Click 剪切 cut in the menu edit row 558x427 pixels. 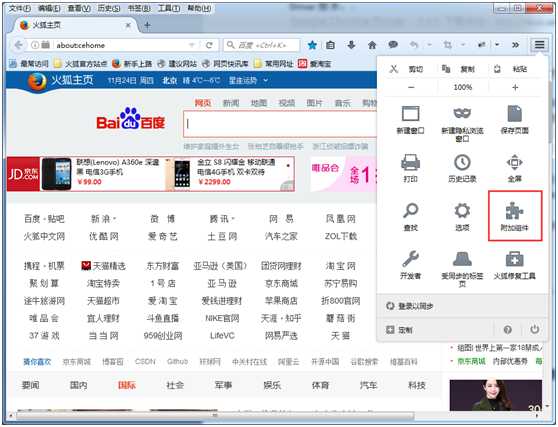(x=406, y=69)
